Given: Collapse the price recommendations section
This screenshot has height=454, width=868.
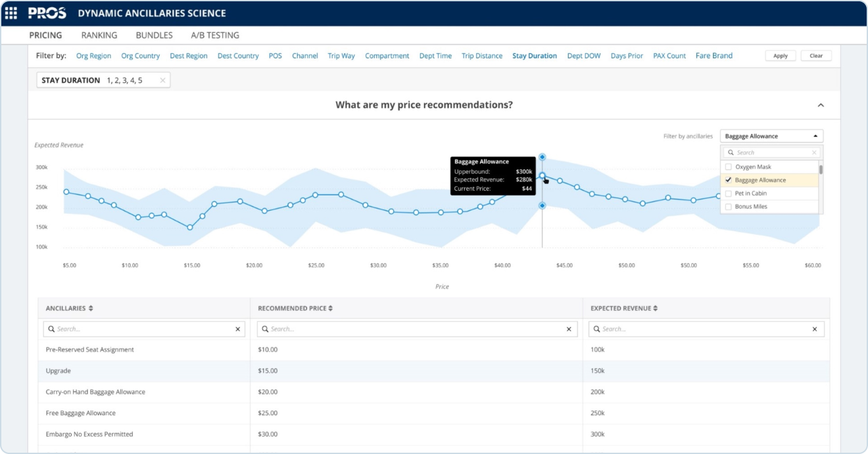Looking at the screenshot, I should (821, 105).
